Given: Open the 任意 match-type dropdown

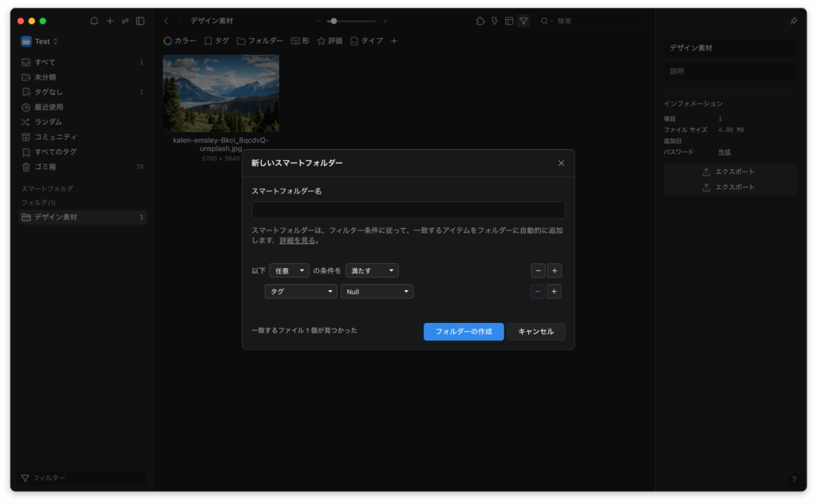Looking at the screenshot, I should tap(289, 270).
